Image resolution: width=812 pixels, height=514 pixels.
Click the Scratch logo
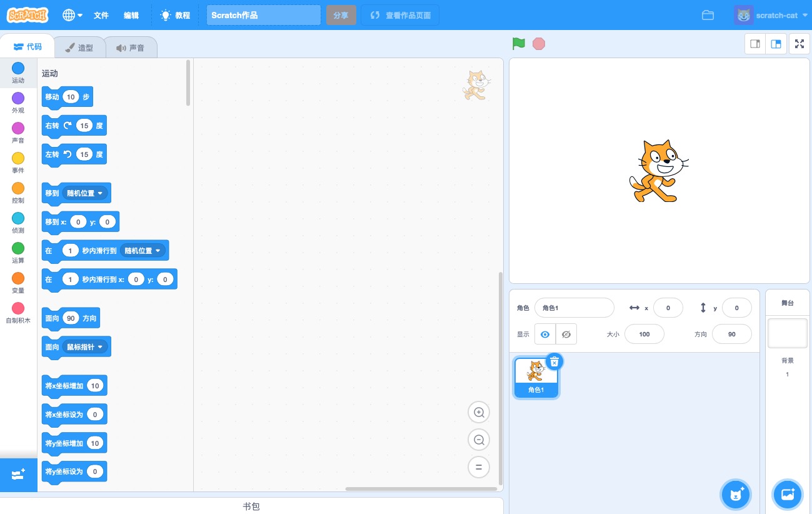pos(28,15)
